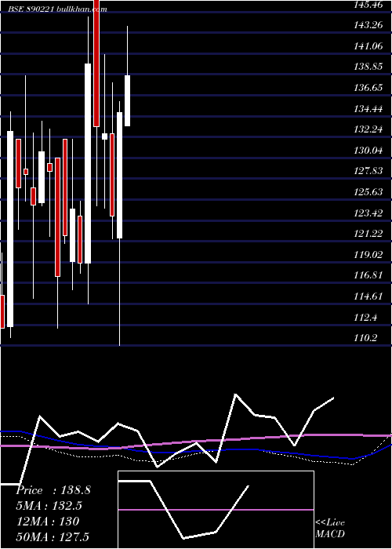Click the 141.06 price axis label

point(369,45)
